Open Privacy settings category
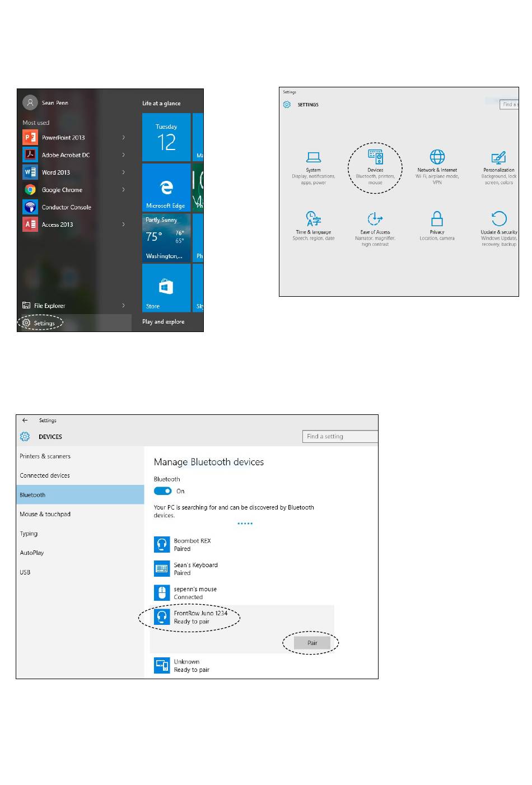Viewport: 532px width, 785px height. point(437,226)
